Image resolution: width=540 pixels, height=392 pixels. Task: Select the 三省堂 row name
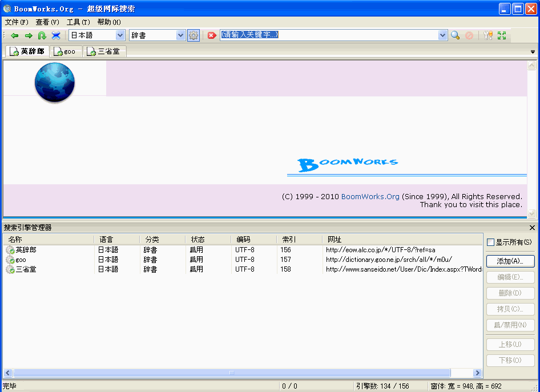click(26, 269)
